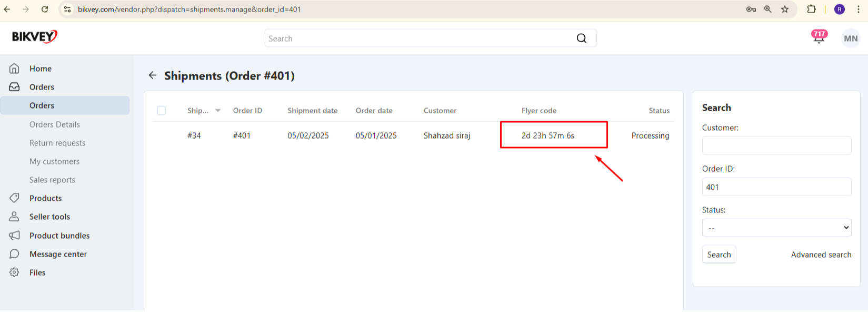This screenshot has height=312, width=868.
Task: Click order #401 link in table
Action: point(242,135)
